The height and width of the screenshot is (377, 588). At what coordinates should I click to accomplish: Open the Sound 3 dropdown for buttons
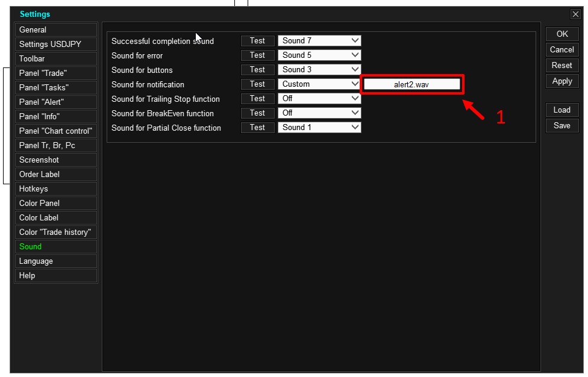319,70
